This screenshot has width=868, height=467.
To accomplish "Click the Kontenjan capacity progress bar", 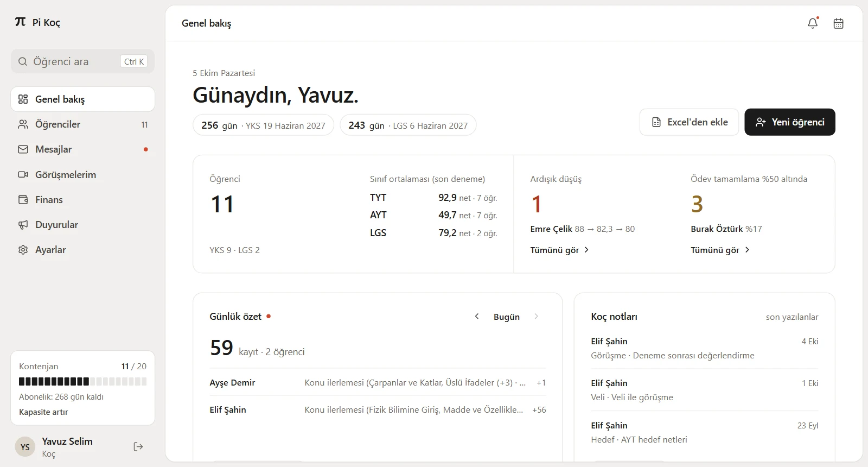I will [82, 381].
